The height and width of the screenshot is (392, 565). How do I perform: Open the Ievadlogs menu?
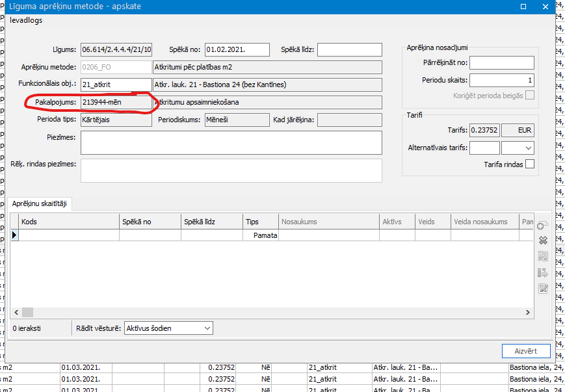[25, 20]
